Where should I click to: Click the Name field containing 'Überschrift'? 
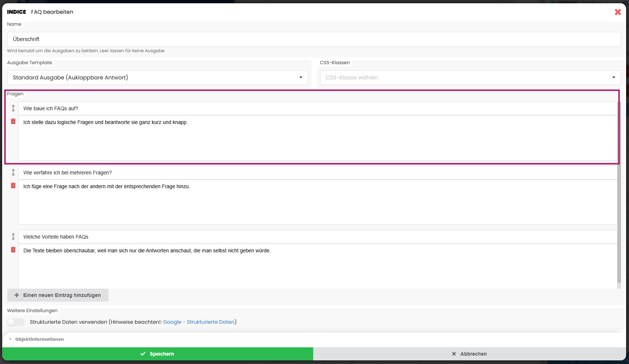coord(314,39)
